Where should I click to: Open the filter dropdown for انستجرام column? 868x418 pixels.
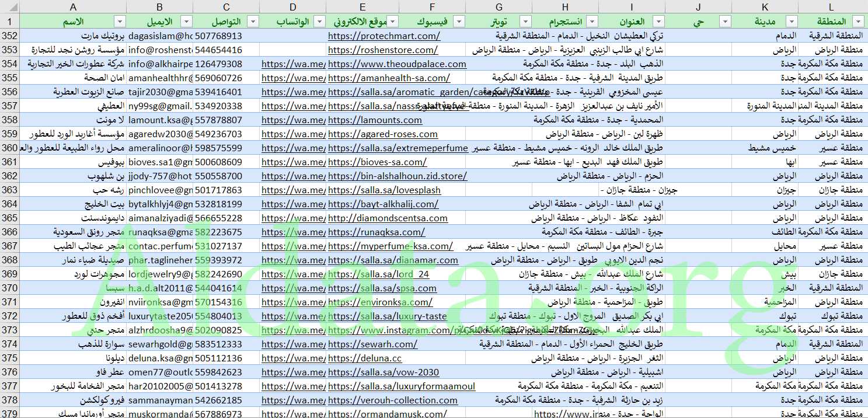(592, 22)
